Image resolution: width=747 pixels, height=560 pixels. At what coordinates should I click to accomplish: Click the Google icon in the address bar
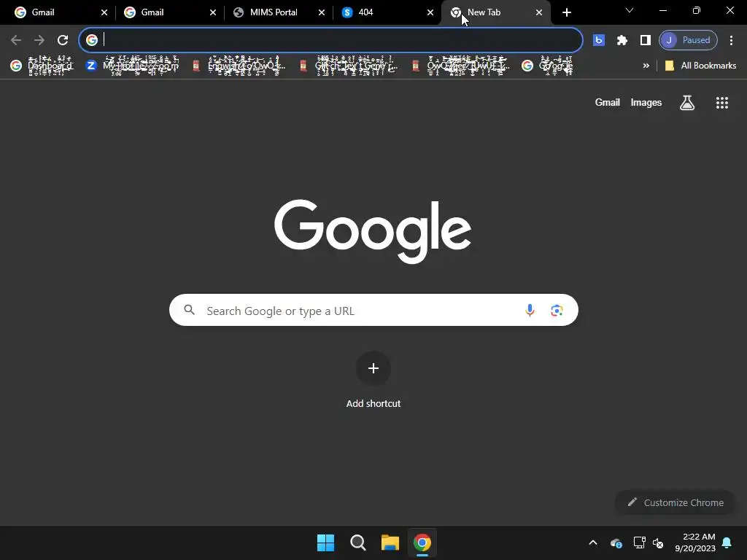tap(92, 40)
